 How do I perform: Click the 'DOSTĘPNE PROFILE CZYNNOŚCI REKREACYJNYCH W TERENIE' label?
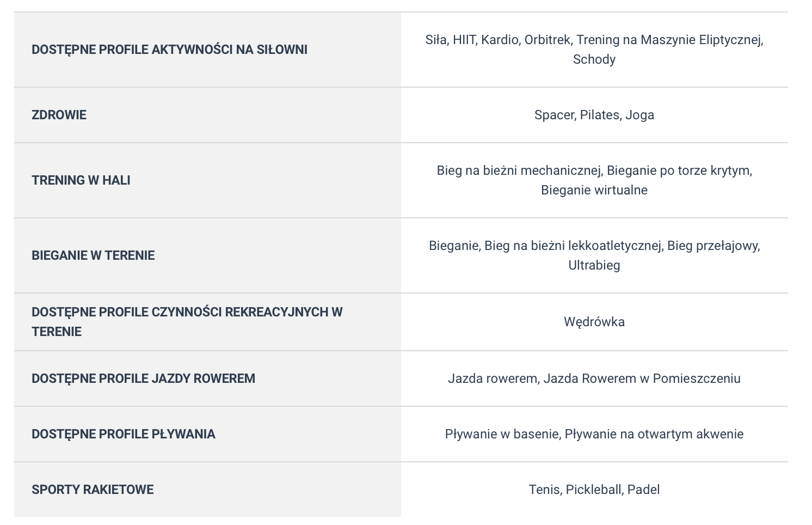click(187, 322)
